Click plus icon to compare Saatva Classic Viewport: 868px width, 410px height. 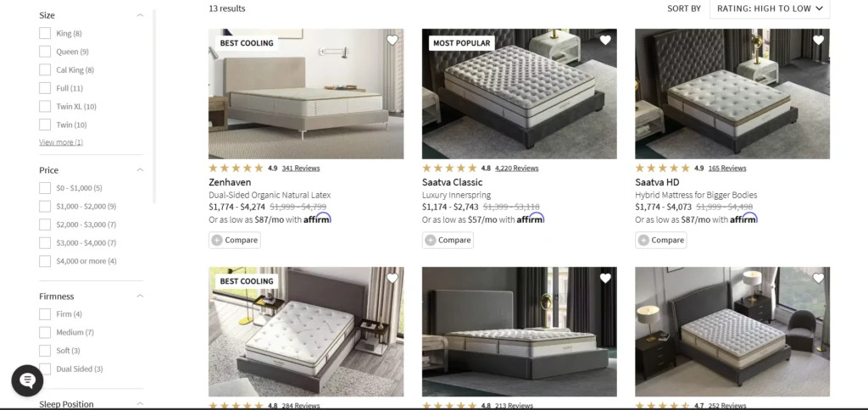(430, 240)
